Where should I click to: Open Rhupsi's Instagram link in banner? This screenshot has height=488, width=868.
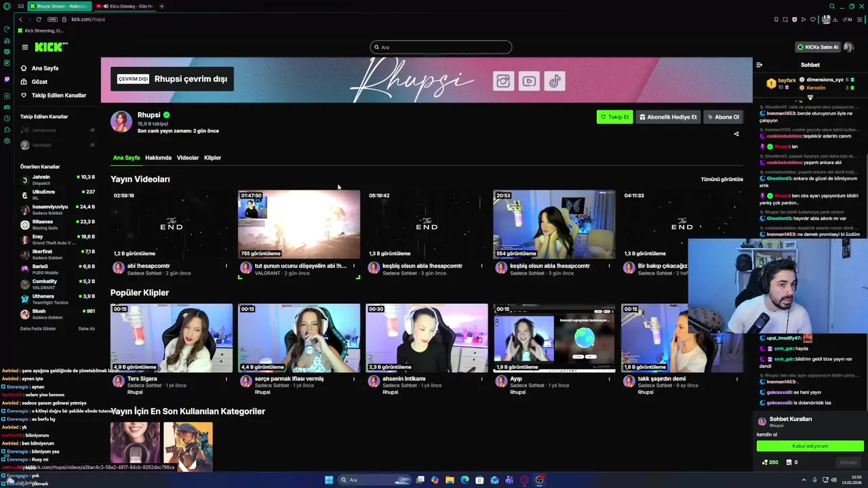pos(502,81)
